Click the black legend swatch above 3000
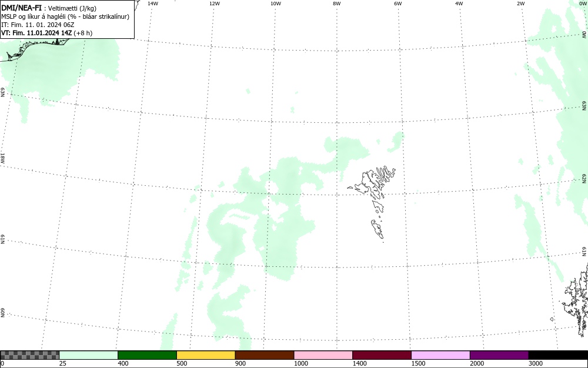Image resolution: width=588 pixels, height=368 pixels. coord(558,355)
